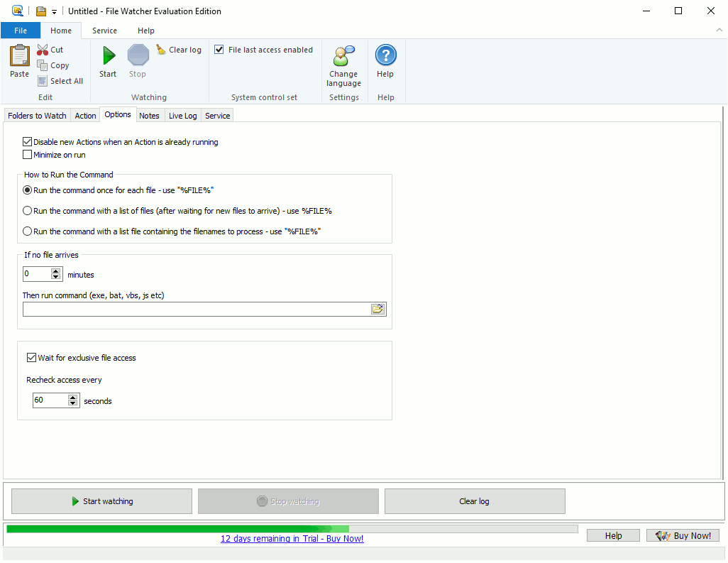728x563 pixels.
Task: Open the Service menu
Action: point(104,31)
